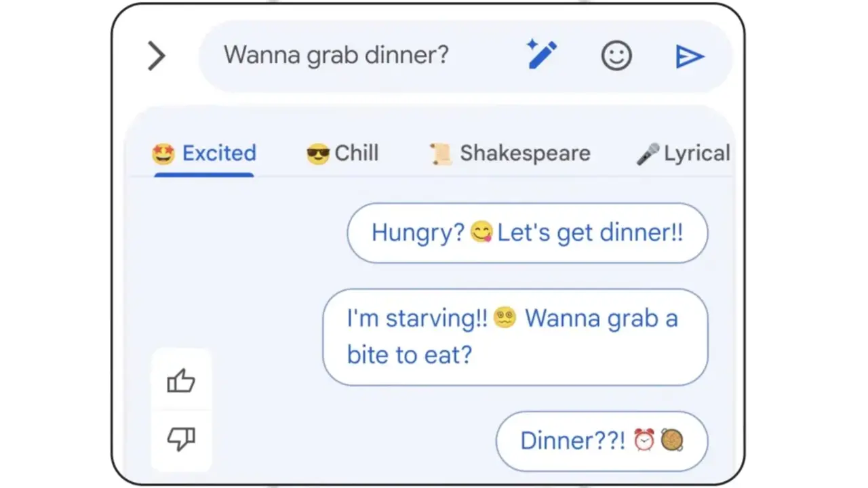This screenshot has height=488, width=868.
Task: Open the emoji picker smiley icon
Action: pyautogui.click(x=616, y=56)
